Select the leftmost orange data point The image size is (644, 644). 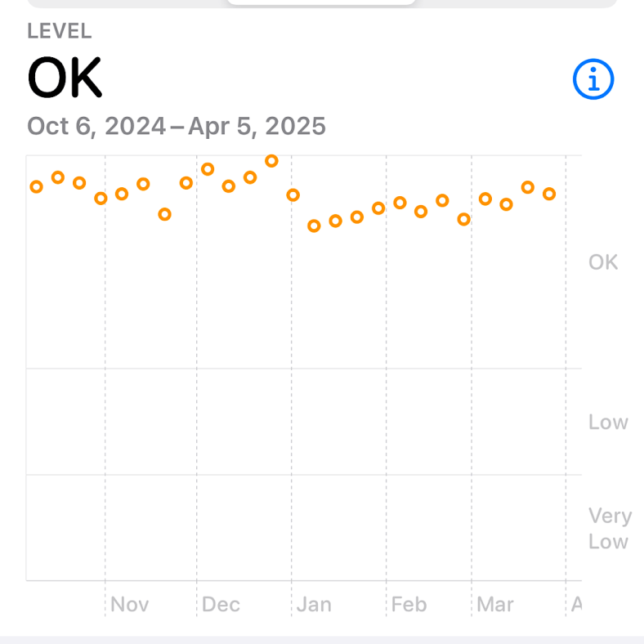36,186
